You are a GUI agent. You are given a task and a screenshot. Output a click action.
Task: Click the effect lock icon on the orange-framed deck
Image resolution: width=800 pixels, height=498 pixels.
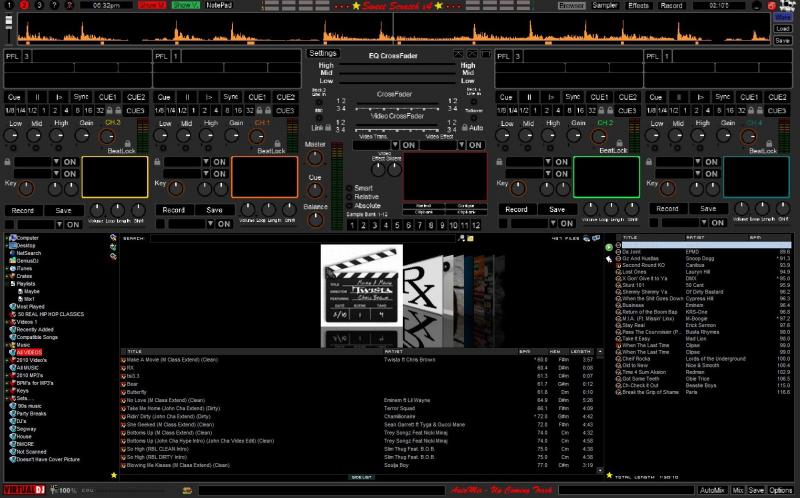[157, 162]
